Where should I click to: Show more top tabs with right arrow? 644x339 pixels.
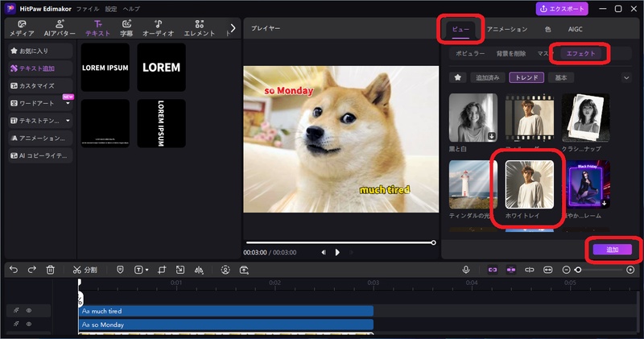pyautogui.click(x=233, y=28)
